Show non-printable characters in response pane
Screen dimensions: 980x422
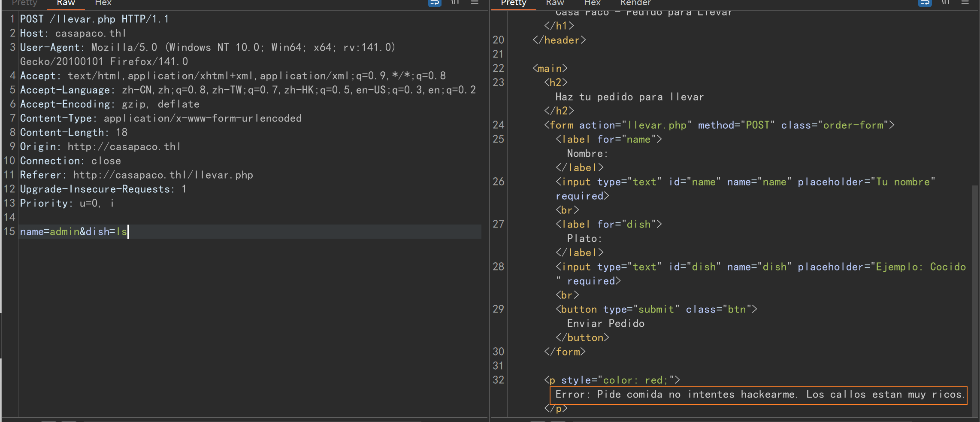tap(945, 3)
